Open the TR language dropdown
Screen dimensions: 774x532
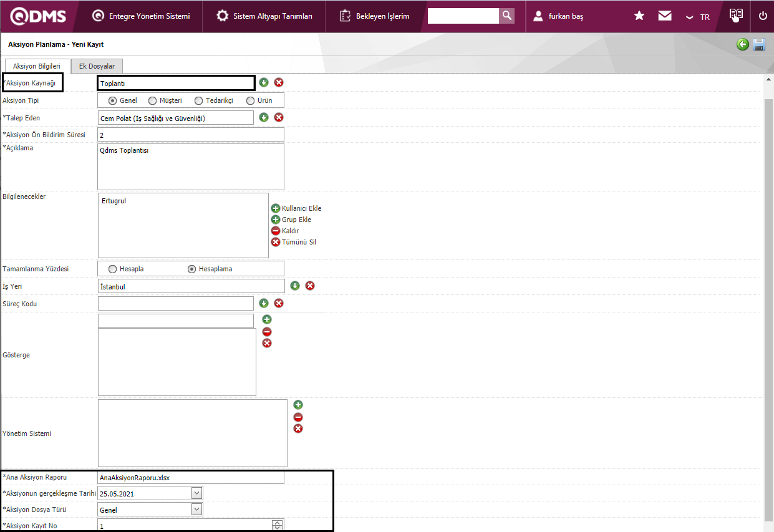(697, 17)
